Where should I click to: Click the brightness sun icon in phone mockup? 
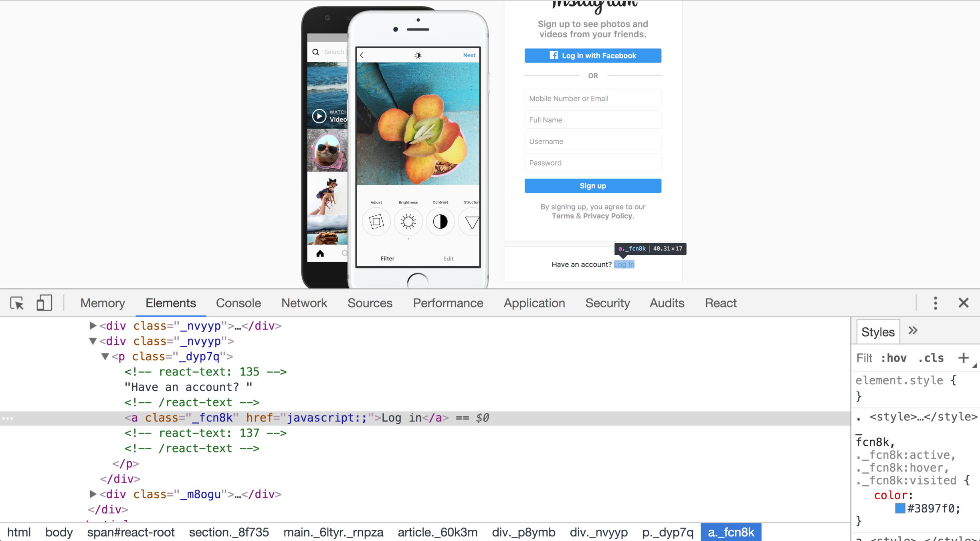click(408, 222)
